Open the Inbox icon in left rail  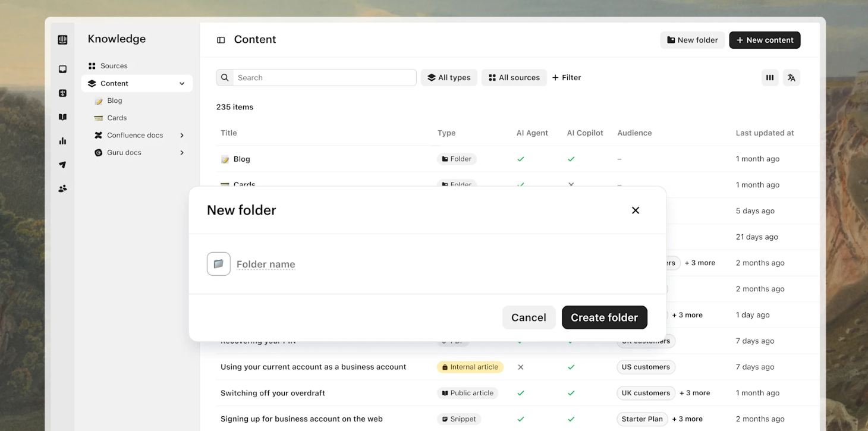(62, 70)
